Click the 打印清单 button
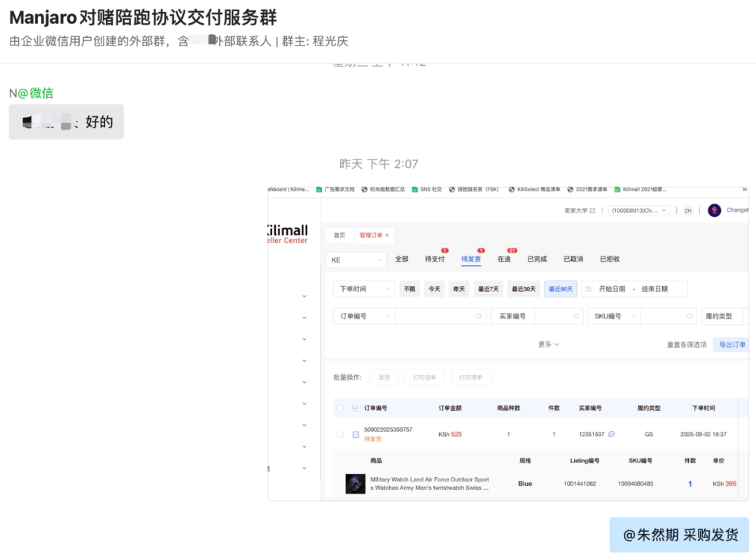This screenshot has width=756, height=557. pos(470,377)
